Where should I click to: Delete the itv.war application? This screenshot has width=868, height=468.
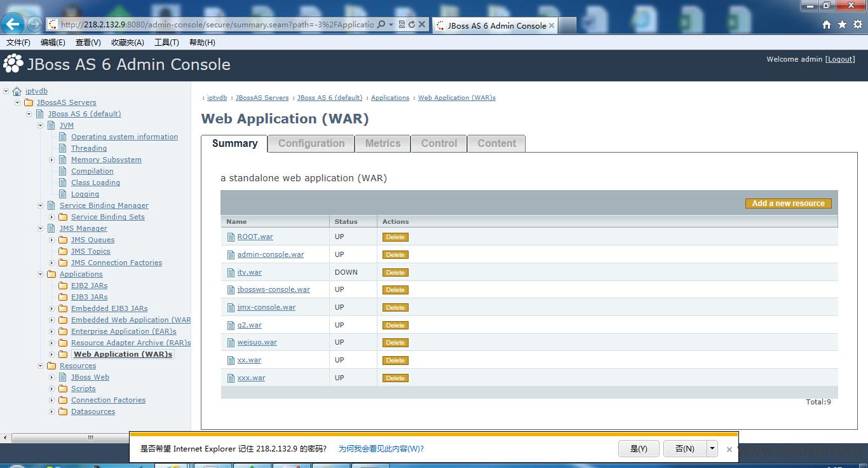(395, 273)
